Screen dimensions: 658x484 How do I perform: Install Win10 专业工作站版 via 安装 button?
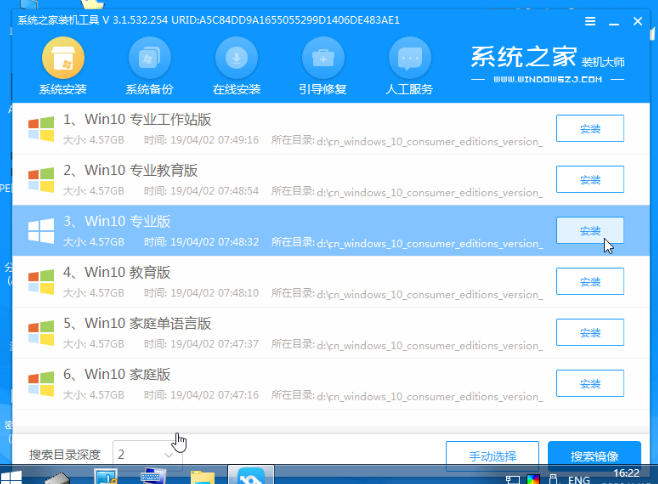[x=590, y=128]
